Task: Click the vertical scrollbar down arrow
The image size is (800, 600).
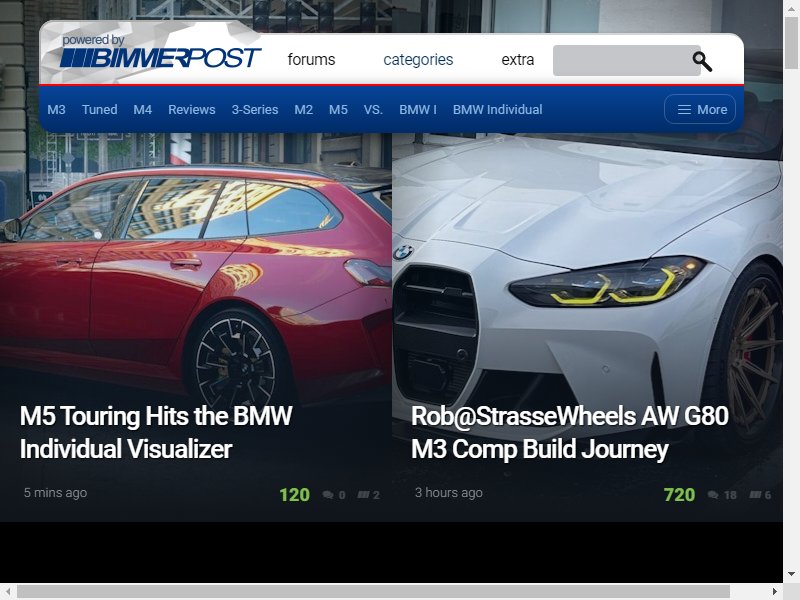Action: 791,574
